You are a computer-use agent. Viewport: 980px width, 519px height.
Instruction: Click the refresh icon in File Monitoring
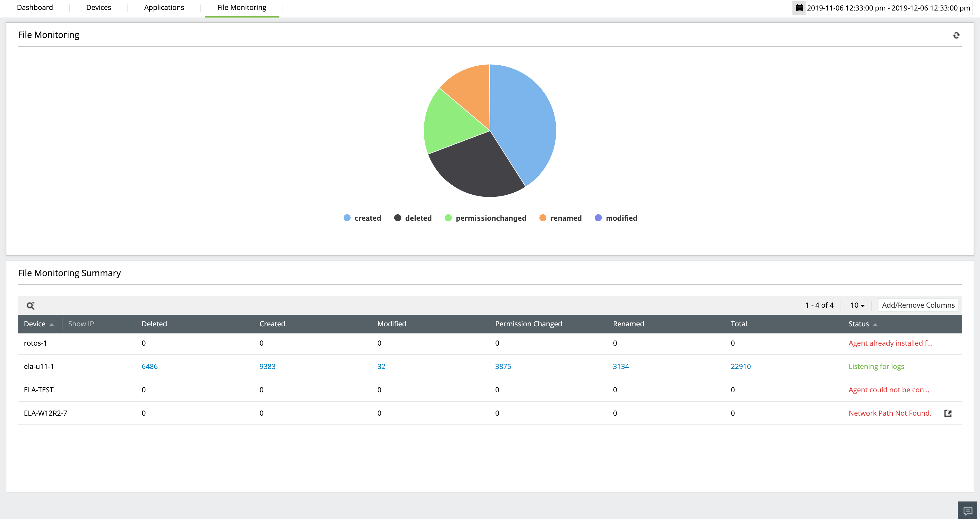point(956,35)
